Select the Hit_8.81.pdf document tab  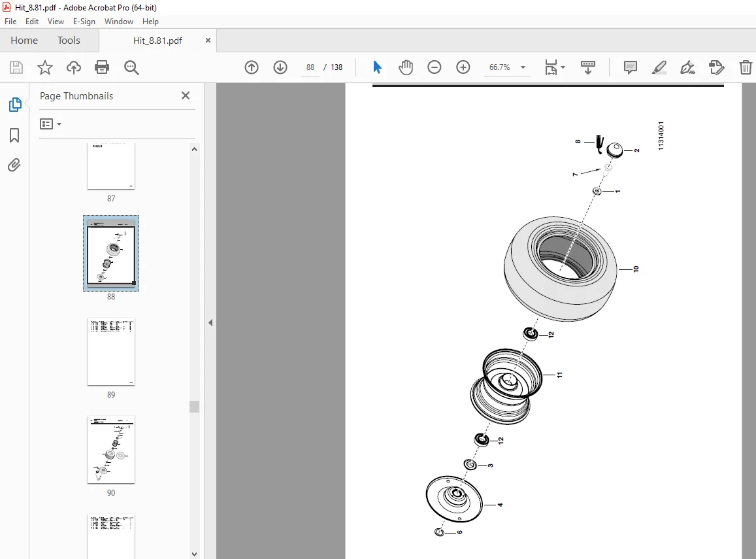(x=157, y=41)
